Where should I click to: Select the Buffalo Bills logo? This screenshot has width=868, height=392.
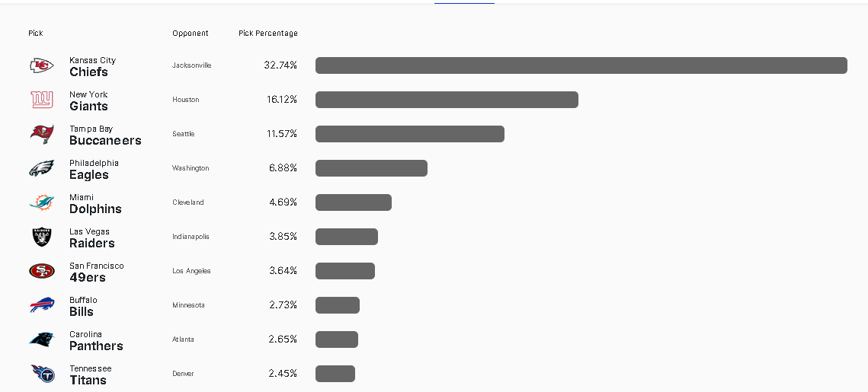42,305
